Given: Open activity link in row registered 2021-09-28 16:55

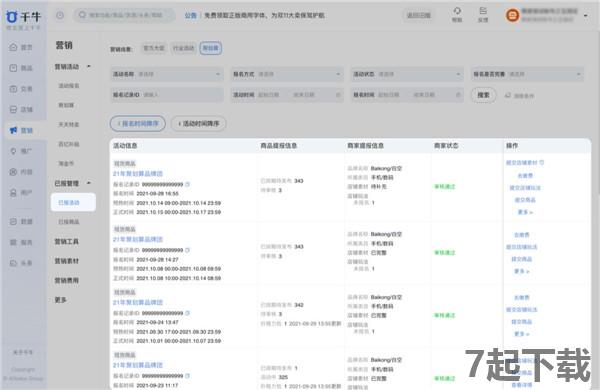Looking at the screenshot, I should click(138, 173).
